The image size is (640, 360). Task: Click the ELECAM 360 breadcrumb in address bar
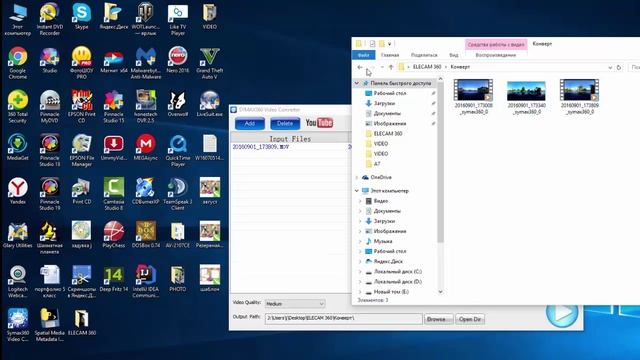(x=427, y=67)
